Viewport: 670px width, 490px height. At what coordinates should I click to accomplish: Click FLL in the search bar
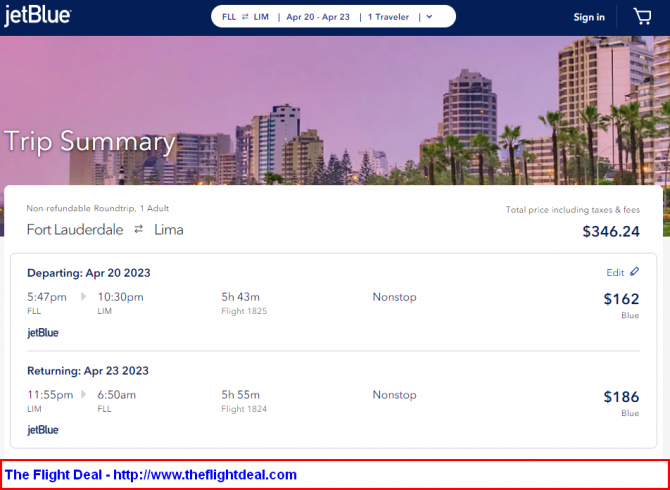tap(229, 17)
